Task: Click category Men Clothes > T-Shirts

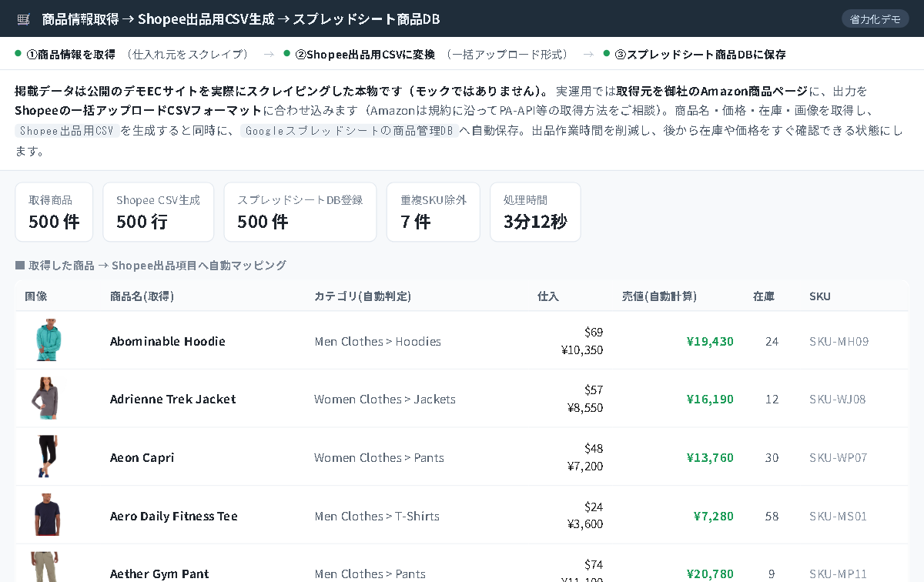Action: pos(377,516)
